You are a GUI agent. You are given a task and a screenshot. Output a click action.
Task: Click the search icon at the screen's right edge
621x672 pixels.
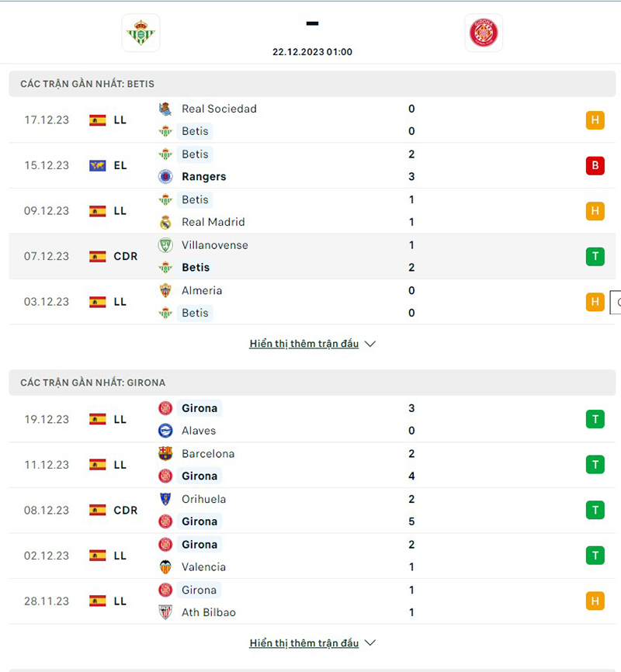[x=616, y=302]
